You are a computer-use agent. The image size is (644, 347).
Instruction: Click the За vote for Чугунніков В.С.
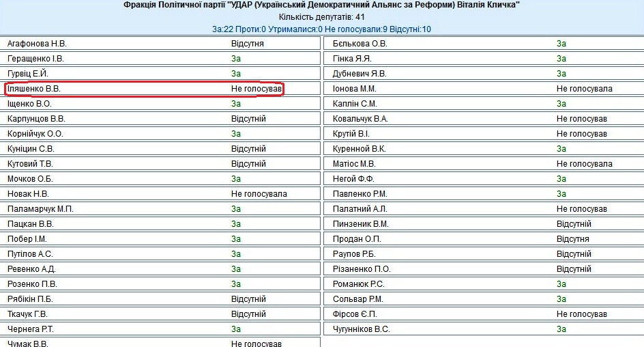pos(561,329)
